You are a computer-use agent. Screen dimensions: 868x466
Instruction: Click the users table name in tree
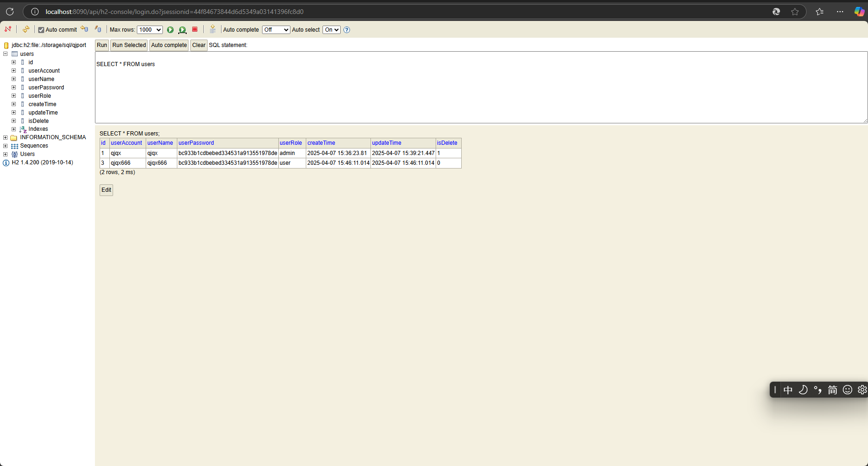pyautogui.click(x=27, y=54)
